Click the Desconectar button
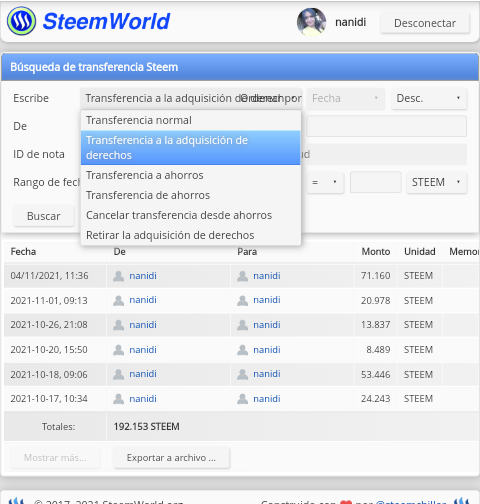The height and width of the screenshot is (504, 480). point(425,23)
